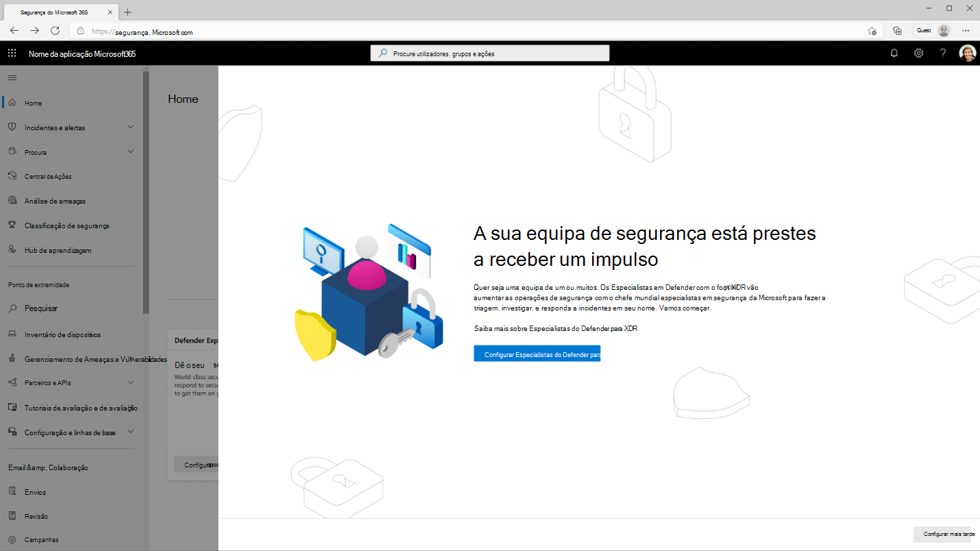
Task: Click the Envios icon in sidebar
Action: point(12,492)
